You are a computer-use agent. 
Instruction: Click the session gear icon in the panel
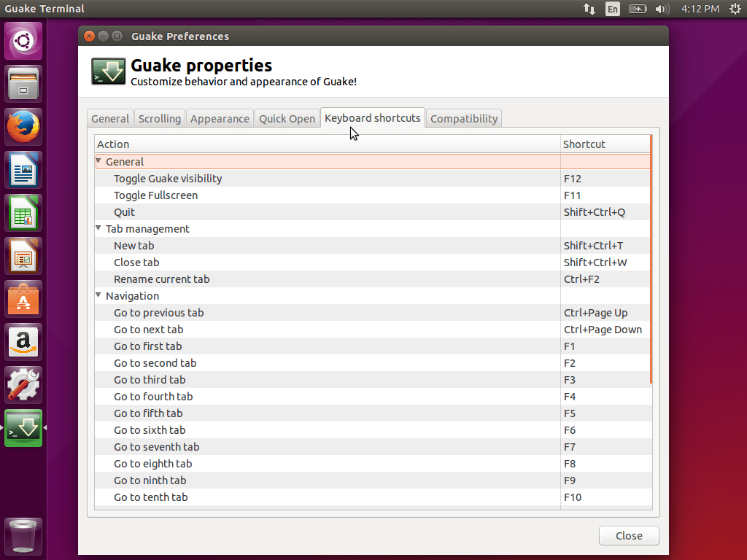click(735, 9)
